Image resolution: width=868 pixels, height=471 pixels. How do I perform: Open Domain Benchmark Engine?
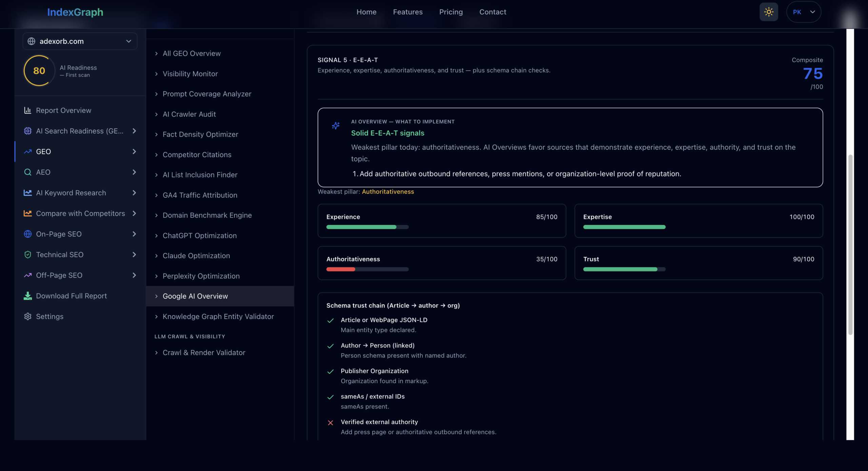220,215
